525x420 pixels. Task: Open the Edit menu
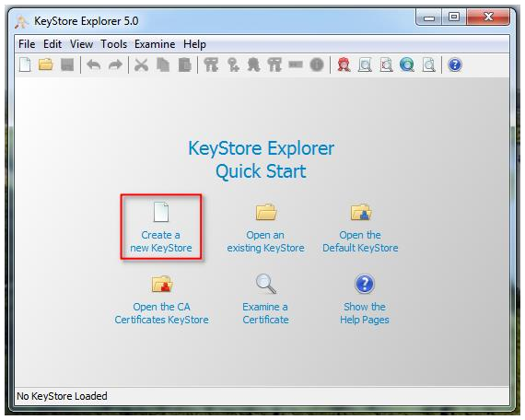click(52, 44)
